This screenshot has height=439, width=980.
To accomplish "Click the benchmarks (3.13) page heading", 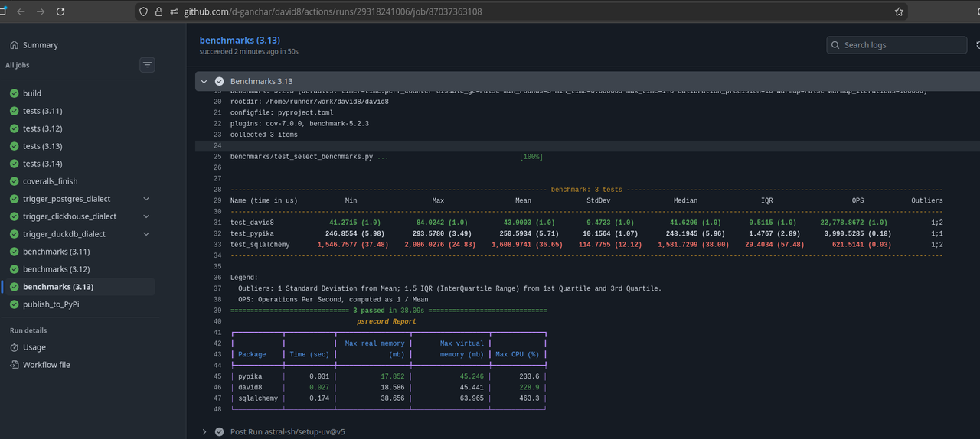I will pyautogui.click(x=240, y=40).
